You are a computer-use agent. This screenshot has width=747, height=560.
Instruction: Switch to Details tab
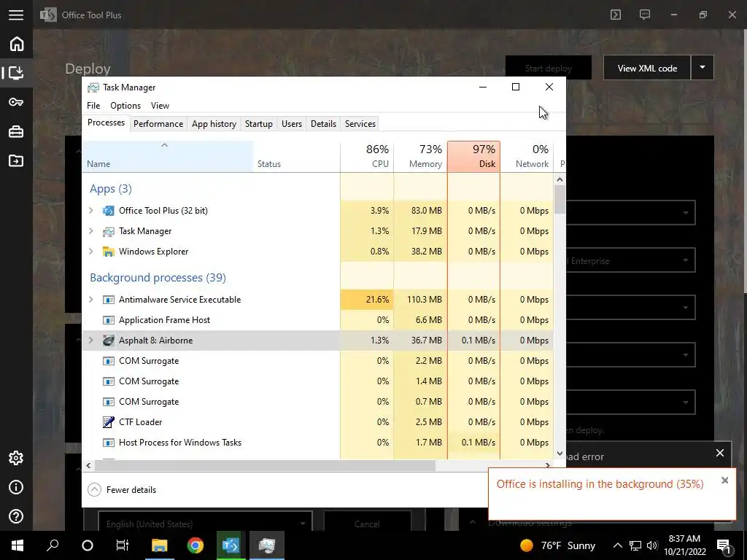point(323,124)
